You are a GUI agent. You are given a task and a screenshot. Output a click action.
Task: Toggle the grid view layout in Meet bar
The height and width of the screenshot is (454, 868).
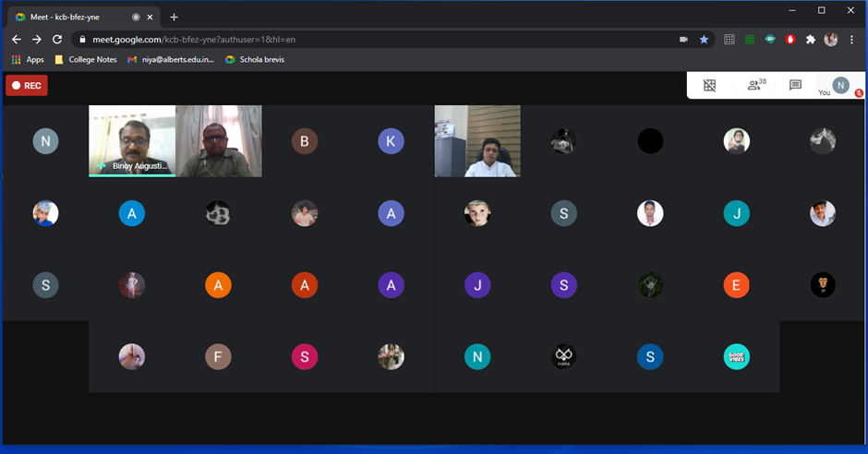click(x=709, y=85)
